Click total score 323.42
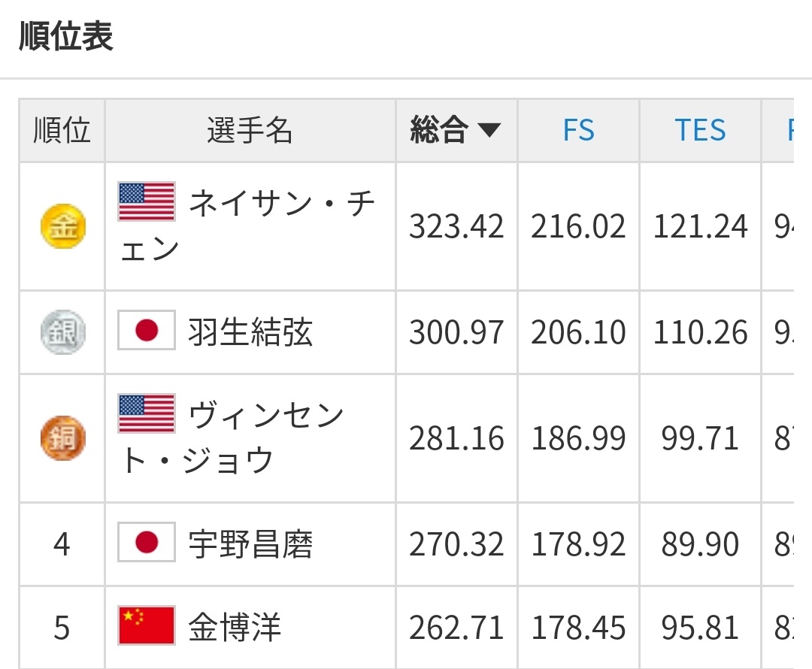The width and height of the screenshot is (812, 669). [x=456, y=226]
